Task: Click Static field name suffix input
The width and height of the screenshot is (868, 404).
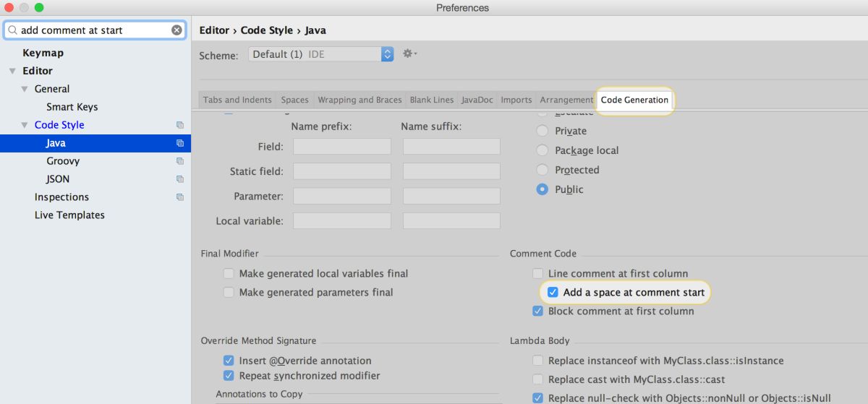Action: pos(451,171)
